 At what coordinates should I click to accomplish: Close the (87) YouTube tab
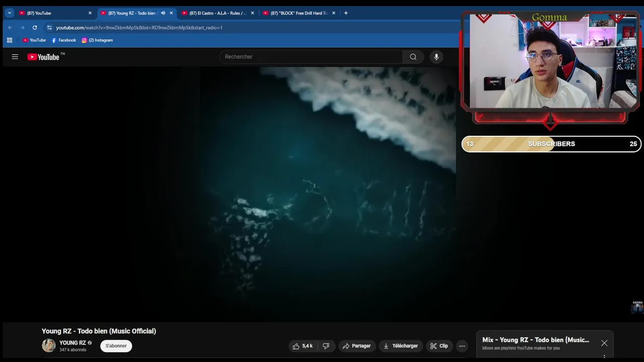point(90,13)
